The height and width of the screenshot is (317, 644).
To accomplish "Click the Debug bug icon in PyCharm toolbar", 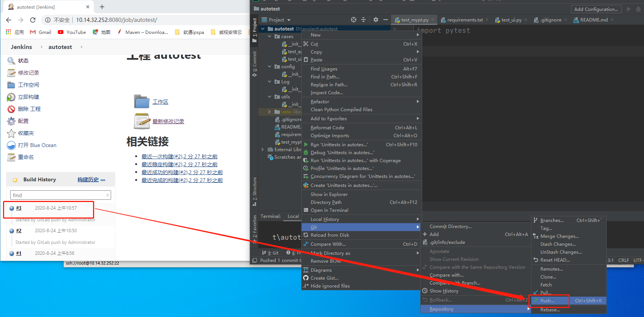I will click(x=638, y=9).
